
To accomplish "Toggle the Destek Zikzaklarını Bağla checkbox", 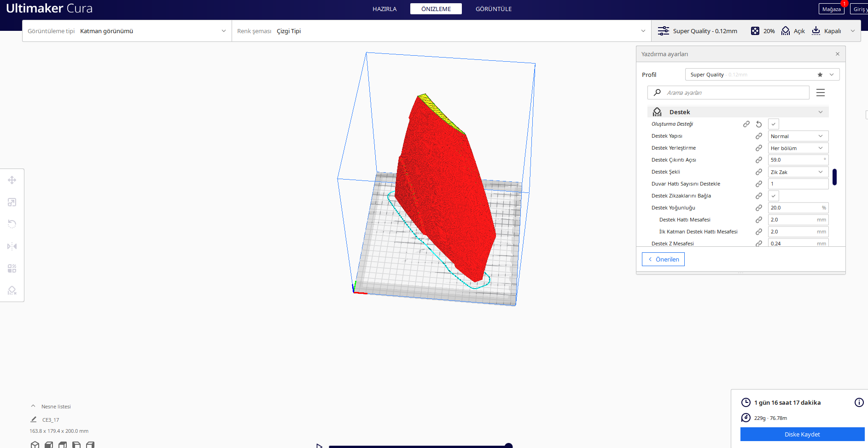I will pos(774,196).
